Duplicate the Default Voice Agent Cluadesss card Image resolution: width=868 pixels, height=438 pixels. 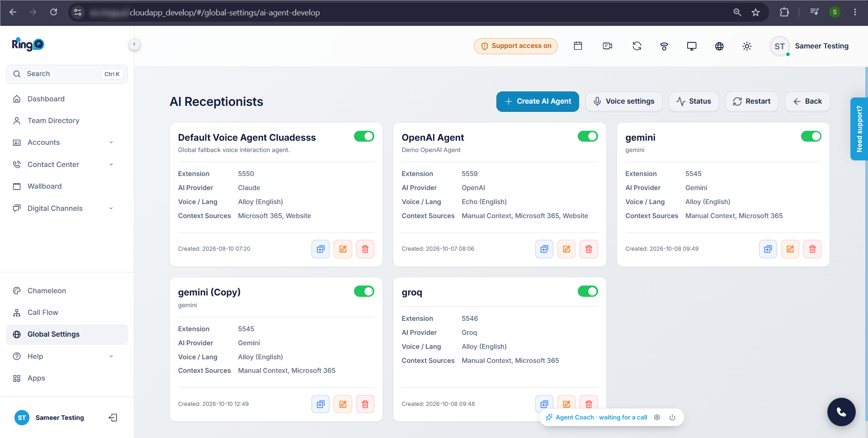point(321,249)
